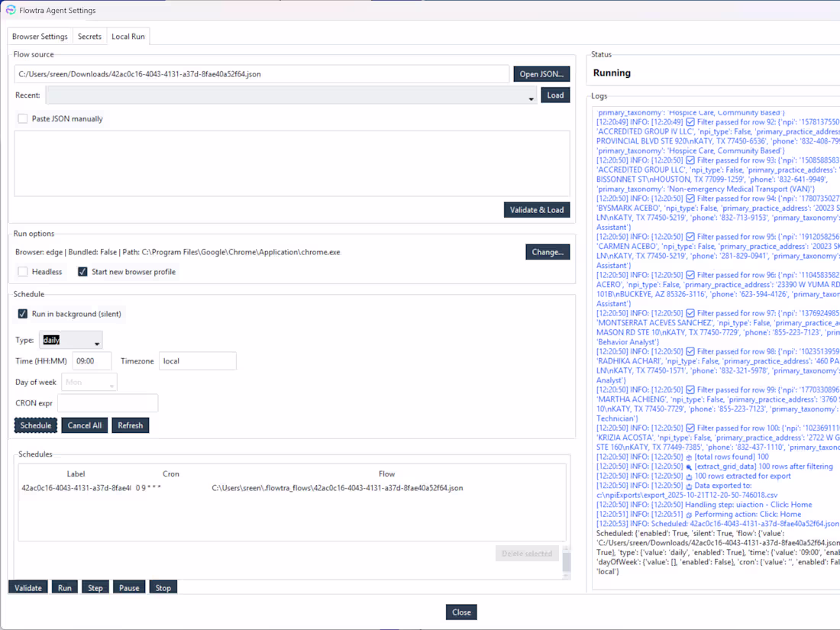Click the action icon beside 'Performing action: Click: Home'
Image resolution: width=840 pixels, height=630 pixels.
pyautogui.click(x=689, y=513)
